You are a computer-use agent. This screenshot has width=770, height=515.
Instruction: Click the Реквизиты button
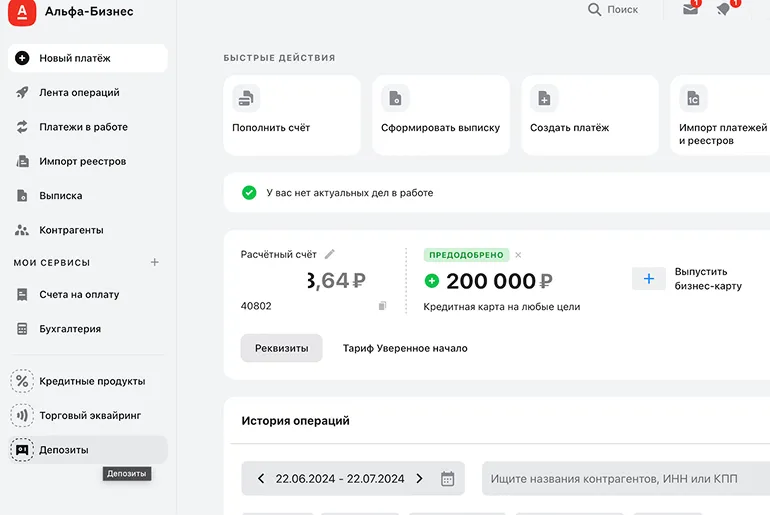(x=281, y=348)
